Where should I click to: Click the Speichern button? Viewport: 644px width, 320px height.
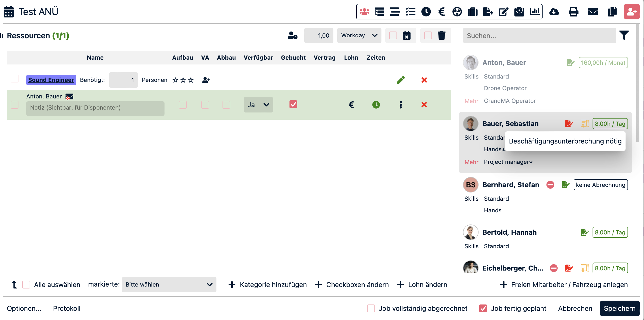pyautogui.click(x=619, y=308)
